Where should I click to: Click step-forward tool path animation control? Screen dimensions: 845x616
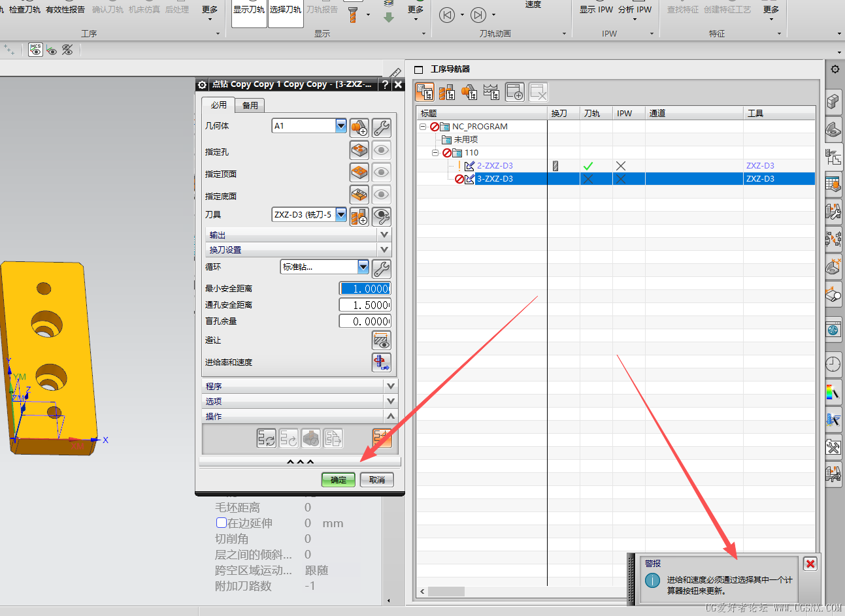coord(478,15)
